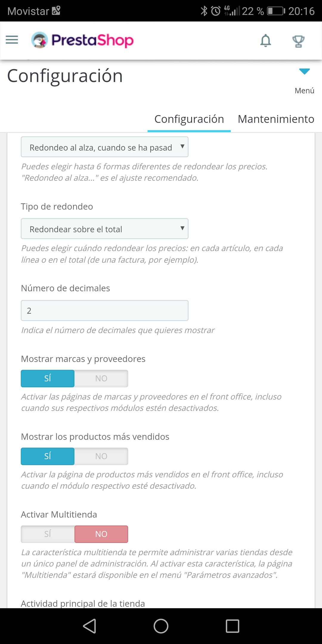The image size is (322, 644).
Task: Tap the Android back button
Action: 89,626
